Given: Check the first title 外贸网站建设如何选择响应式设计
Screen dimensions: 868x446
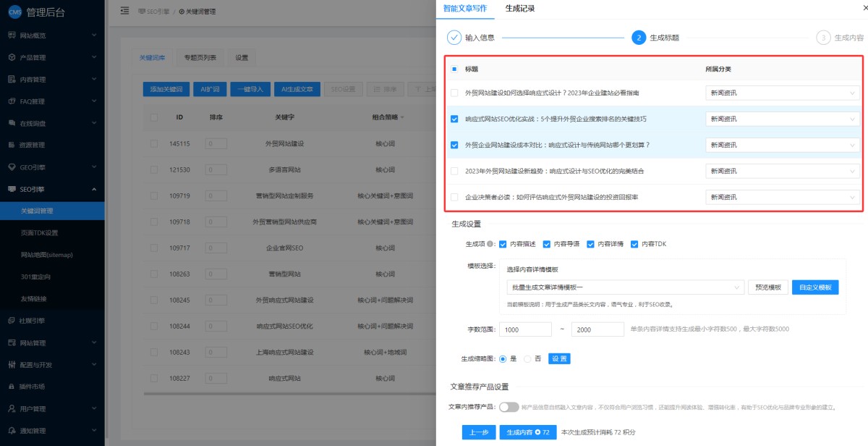Looking at the screenshot, I should pyautogui.click(x=454, y=93).
